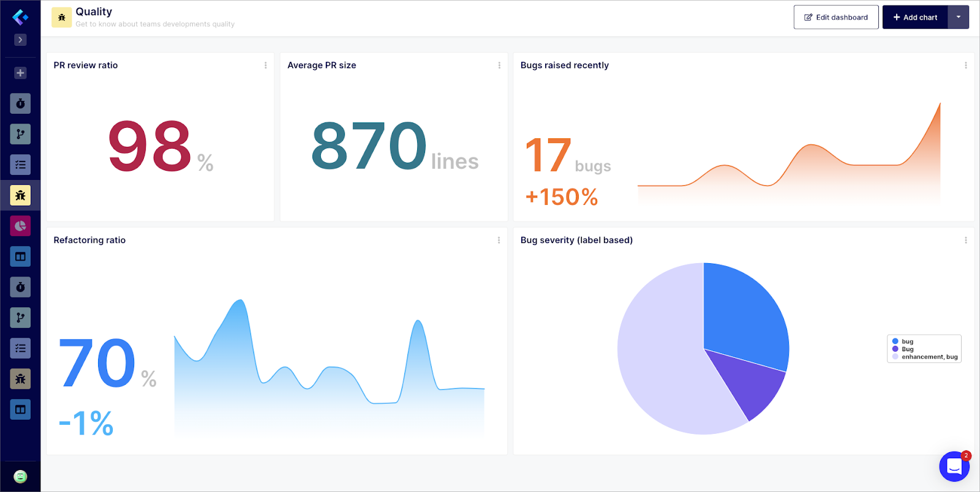Open the dropdown arrow beside Add chart
This screenshot has width=980, height=492.
pos(958,17)
